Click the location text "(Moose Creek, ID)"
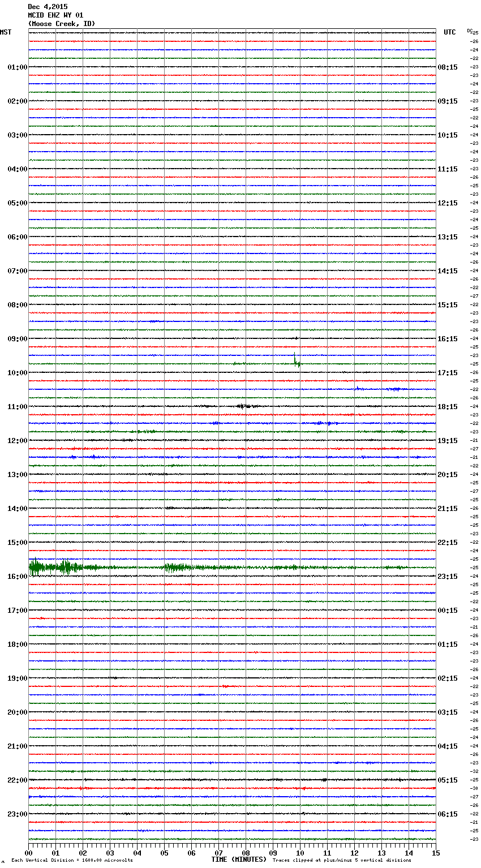This screenshot has height=868, width=481. pyautogui.click(x=62, y=24)
